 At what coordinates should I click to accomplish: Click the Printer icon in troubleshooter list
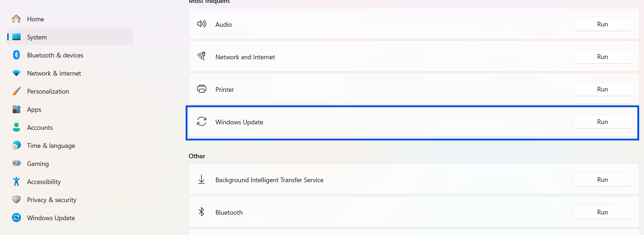click(x=202, y=89)
